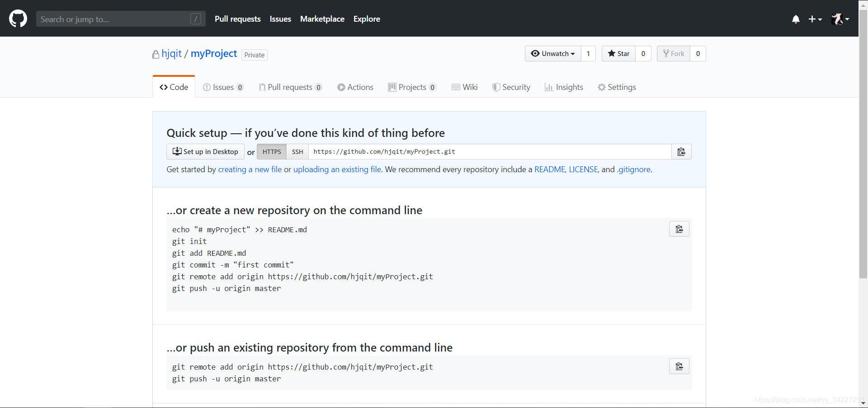Copy push existing repository commands

pyautogui.click(x=679, y=366)
